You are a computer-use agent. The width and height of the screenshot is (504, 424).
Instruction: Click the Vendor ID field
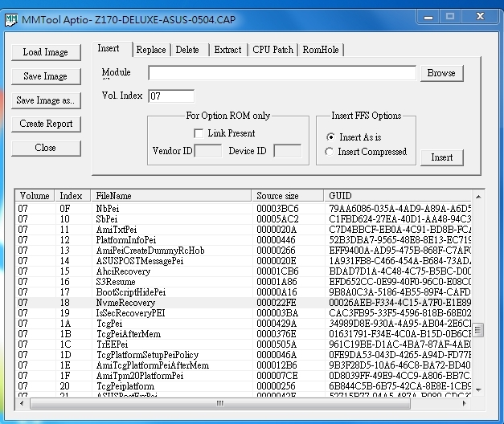pos(208,151)
